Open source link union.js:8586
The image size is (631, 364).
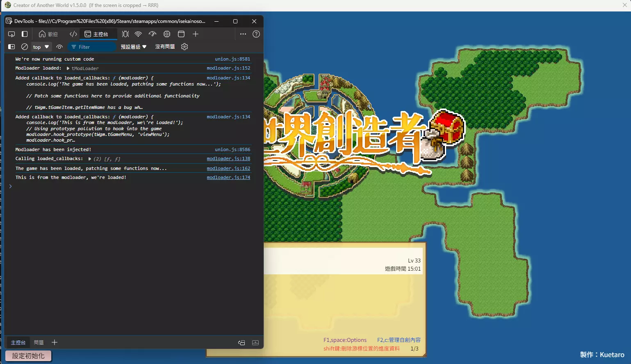(232, 149)
